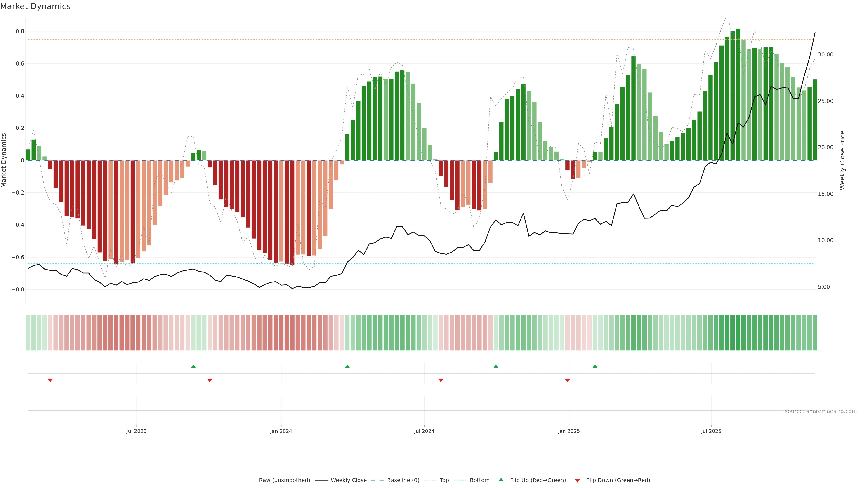Click the Market Dynamics chart title
This screenshot has width=868, height=488.
(35, 6)
